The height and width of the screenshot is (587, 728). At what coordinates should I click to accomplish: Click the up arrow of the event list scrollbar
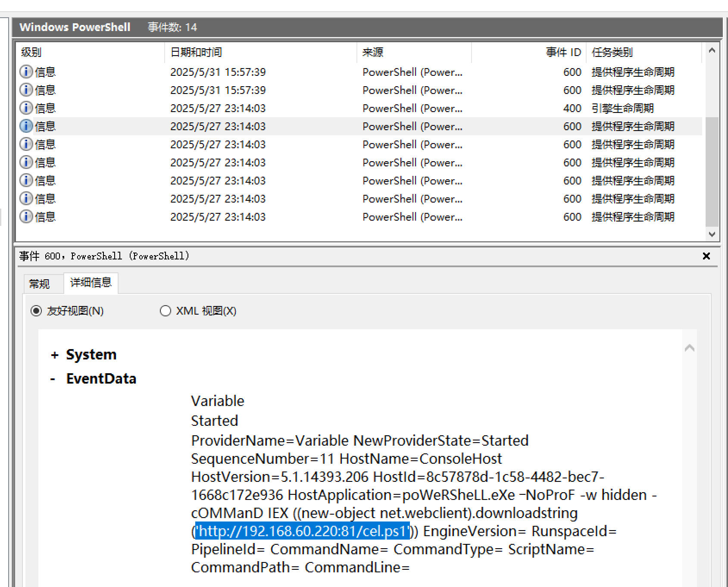(x=712, y=50)
